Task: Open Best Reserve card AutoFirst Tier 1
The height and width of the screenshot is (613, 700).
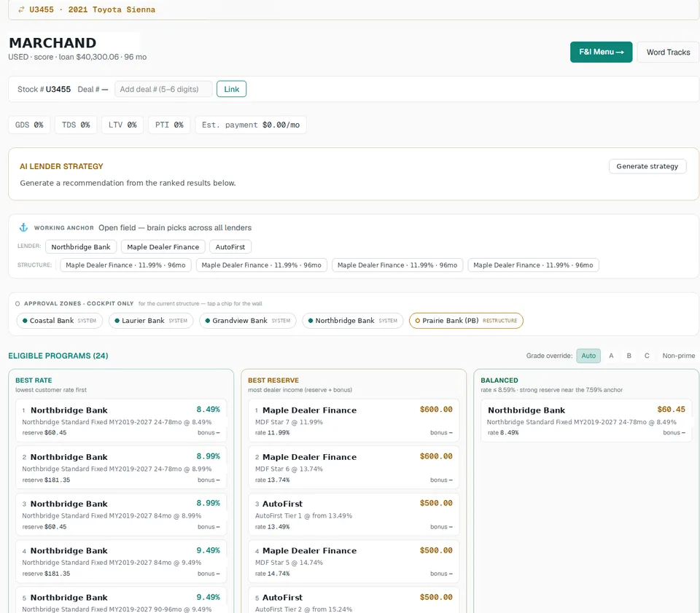Action: 354,515
